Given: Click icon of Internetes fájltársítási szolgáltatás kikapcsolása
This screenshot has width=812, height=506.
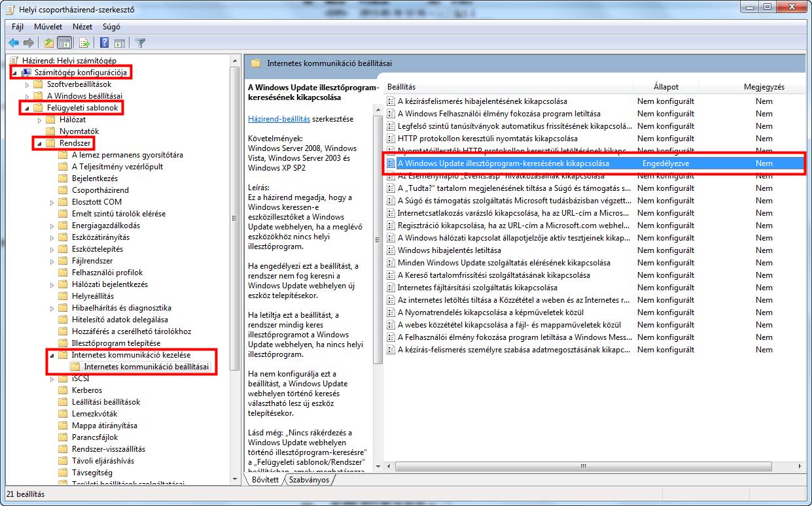Looking at the screenshot, I should point(391,288).
